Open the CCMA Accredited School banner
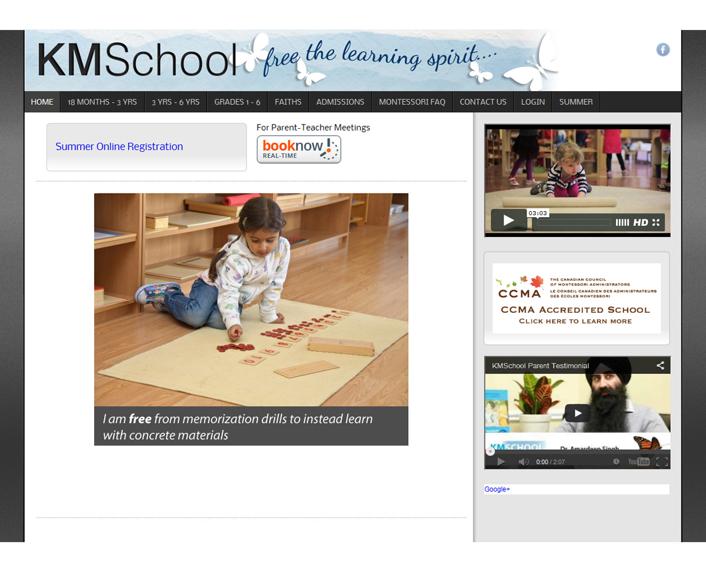Viewport: 706px width, 588px height. (577, 298)
